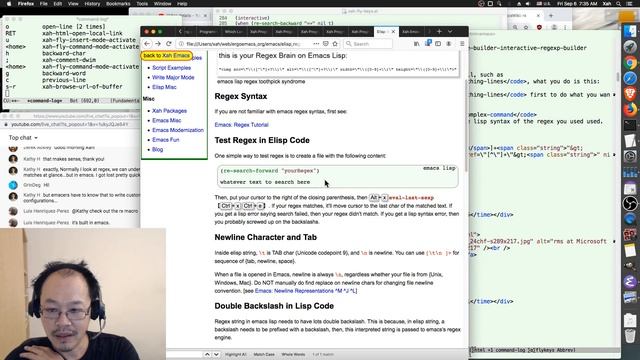Open Safari from the dock
Viewport: 640px width, 360px height.
[630, 78]
